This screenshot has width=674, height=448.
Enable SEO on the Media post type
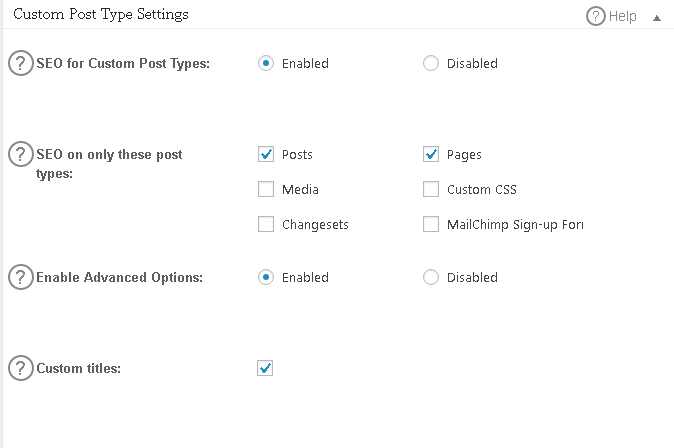tap(266, 189)
